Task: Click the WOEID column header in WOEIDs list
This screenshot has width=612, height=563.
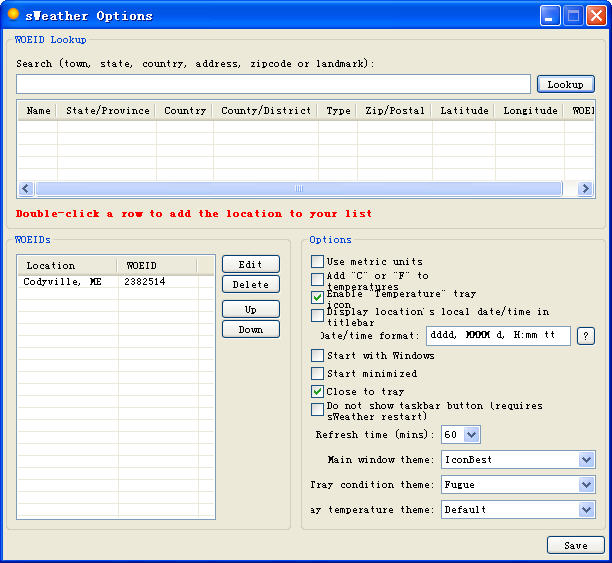Action: click(x=157, y=265)
